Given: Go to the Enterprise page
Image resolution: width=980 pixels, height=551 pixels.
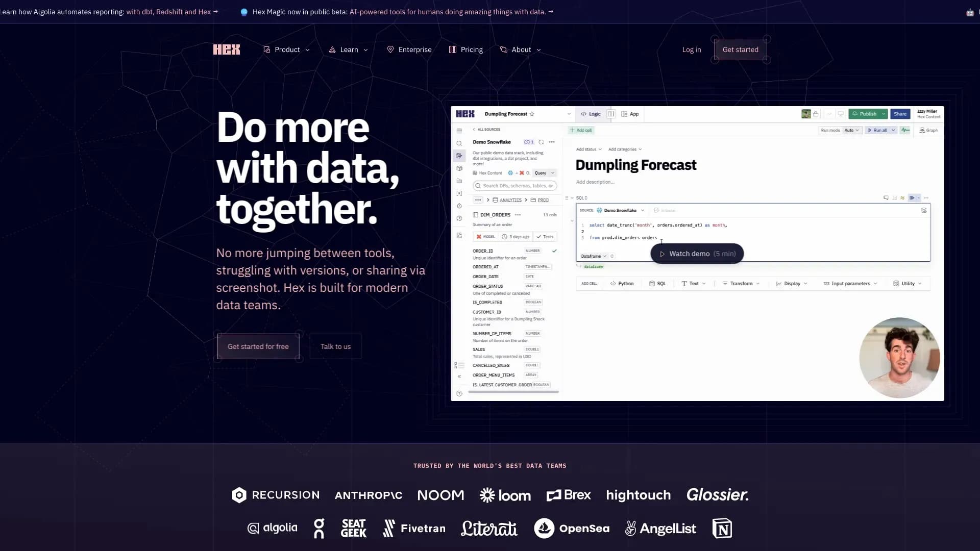Looking at the screenshot, I should click(409, 49).
